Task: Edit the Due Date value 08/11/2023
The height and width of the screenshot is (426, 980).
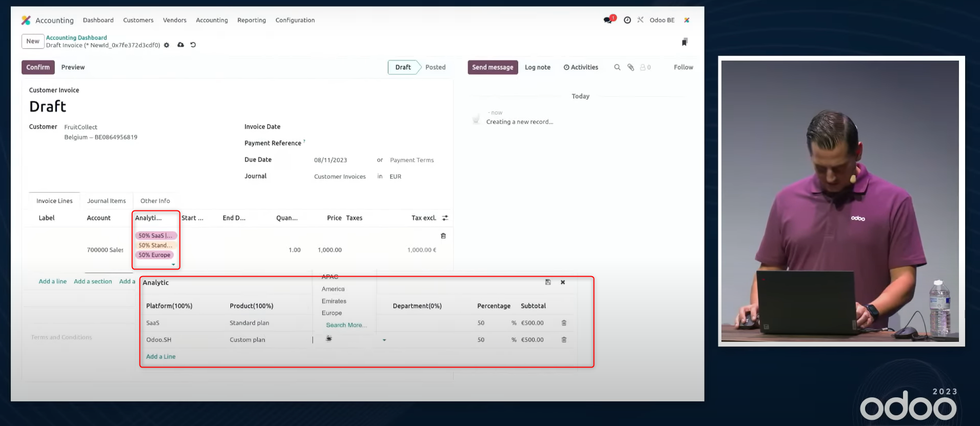Action: pyautogui.click(x=330, y=160)
